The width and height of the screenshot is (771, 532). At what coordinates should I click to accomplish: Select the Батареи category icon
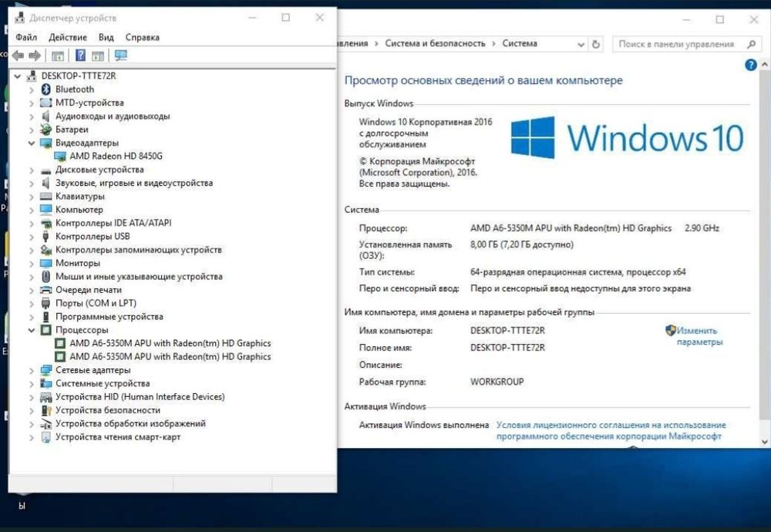pyautogui.click(x=45, y=130)
